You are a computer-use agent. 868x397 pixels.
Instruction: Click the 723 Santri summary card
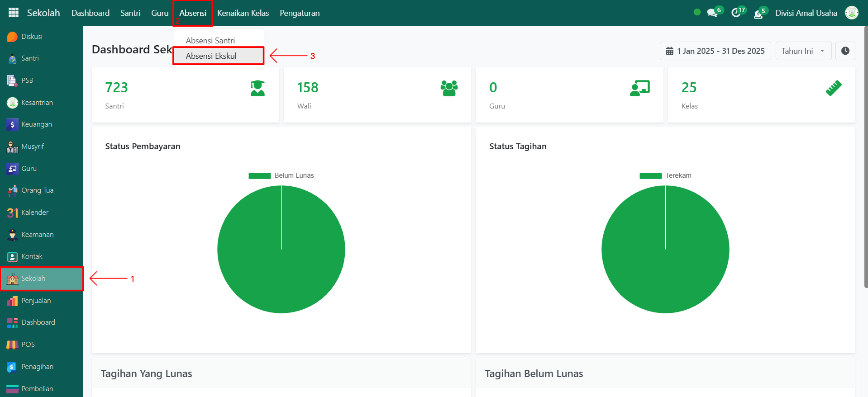pos(185,95)
